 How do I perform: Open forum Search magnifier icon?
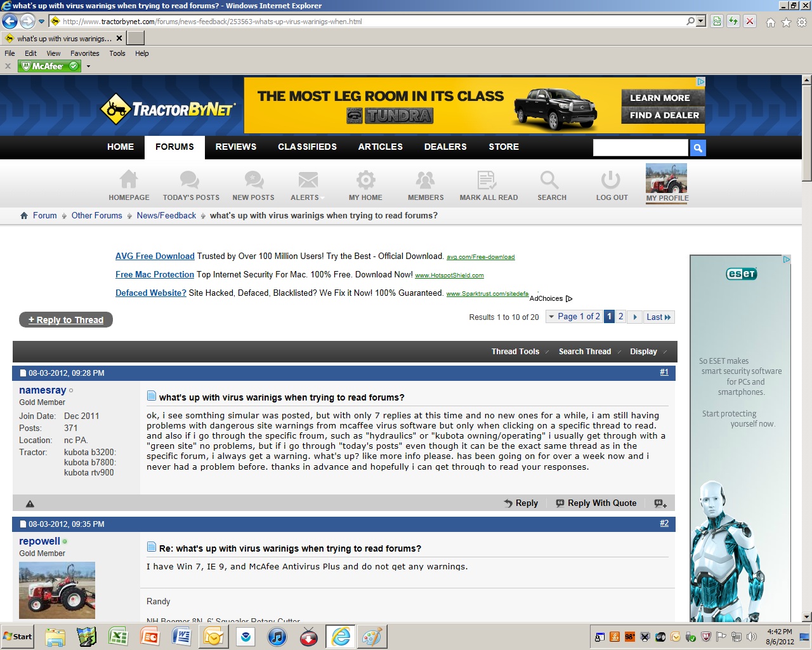[549, 180]
